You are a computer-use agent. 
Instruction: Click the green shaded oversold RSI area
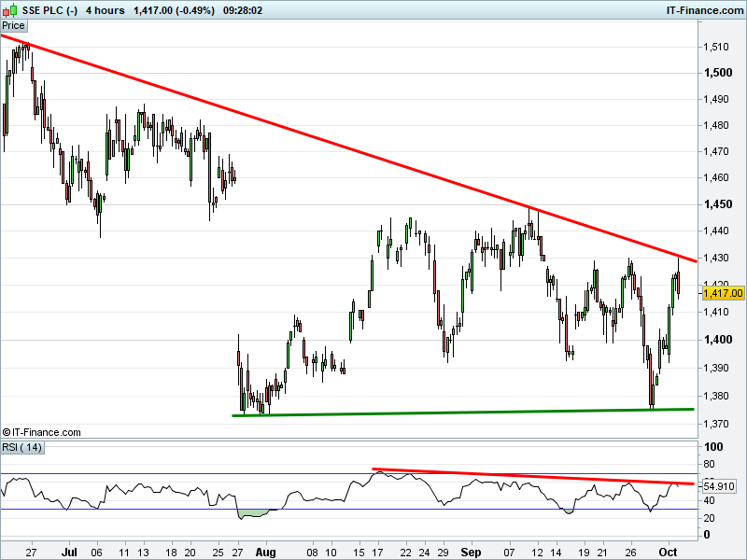tap(251, 514)
